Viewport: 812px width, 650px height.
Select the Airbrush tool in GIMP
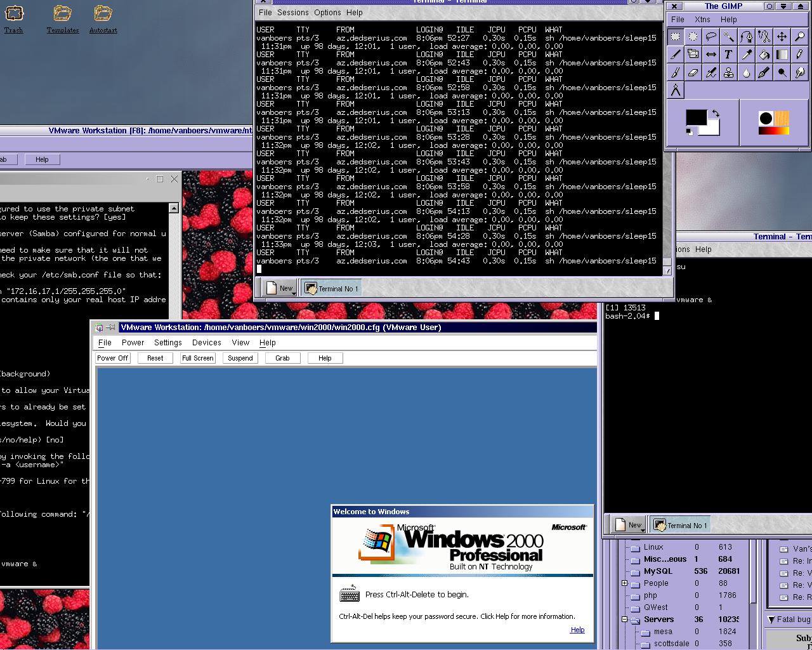point(711,72)
